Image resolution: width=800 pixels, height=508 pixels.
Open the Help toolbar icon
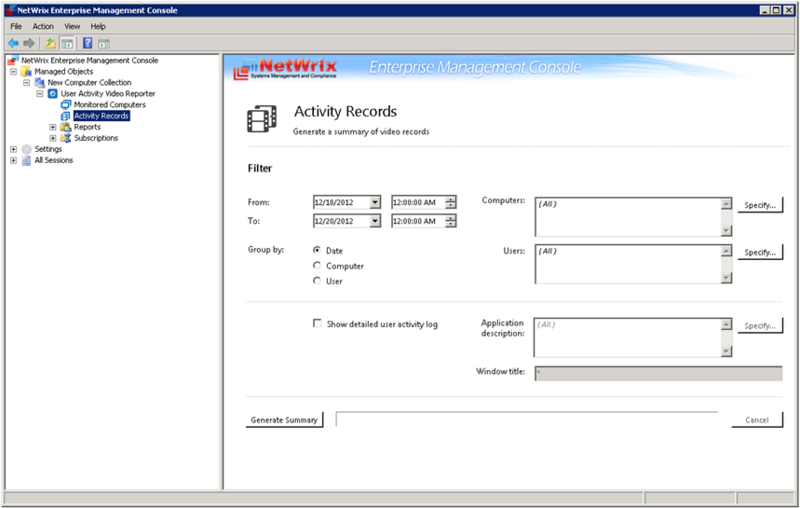tap(88, 43)
